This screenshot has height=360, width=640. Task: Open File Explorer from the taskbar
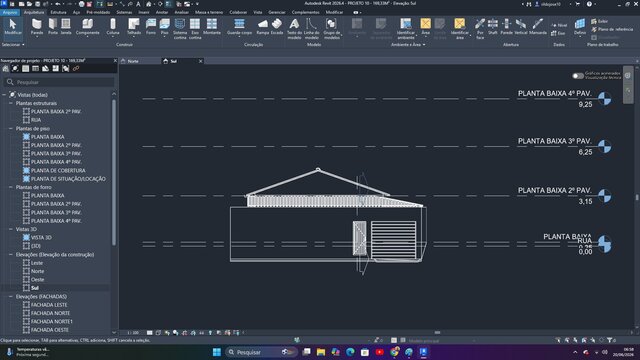pyautogui.click(x=321, y=352)
